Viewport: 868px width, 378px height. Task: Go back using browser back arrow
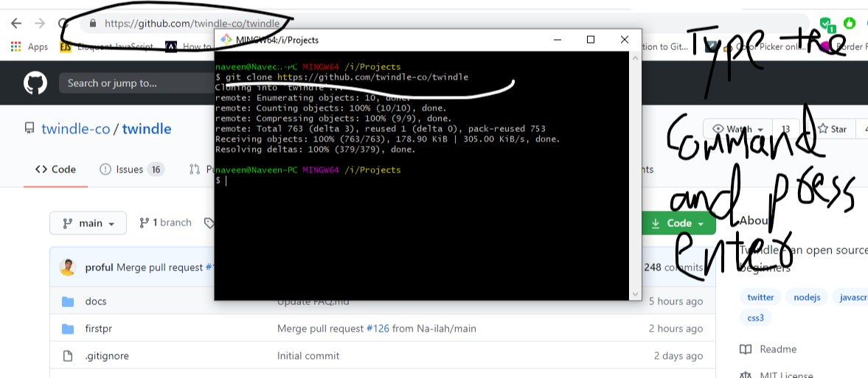click(x=16, y=24)
